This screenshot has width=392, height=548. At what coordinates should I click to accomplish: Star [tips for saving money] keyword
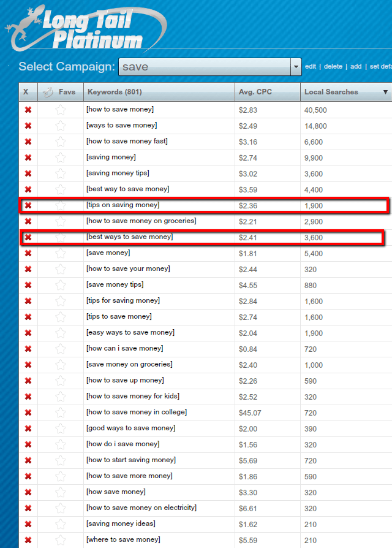pos(61,301)
